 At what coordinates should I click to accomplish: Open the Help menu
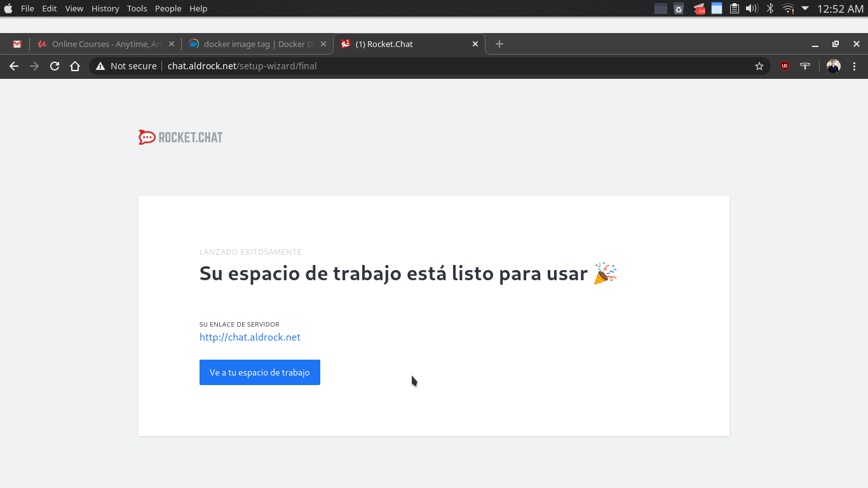[198, 8]
